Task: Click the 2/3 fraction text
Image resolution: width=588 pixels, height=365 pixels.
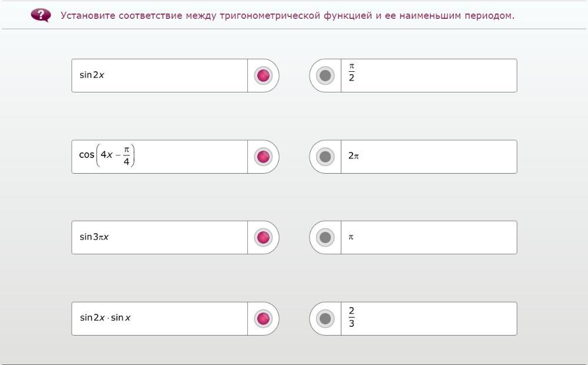Action: point(351,317)
